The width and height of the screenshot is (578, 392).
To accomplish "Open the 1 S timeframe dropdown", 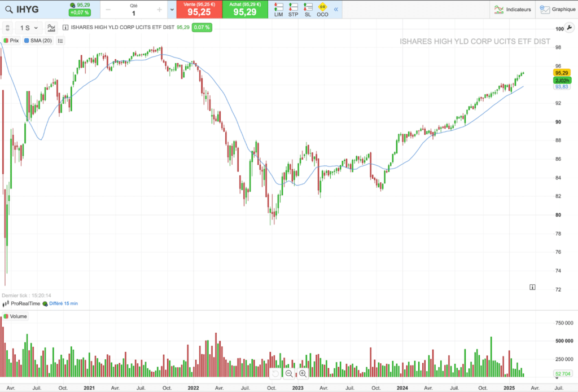I will pos(29,28).
